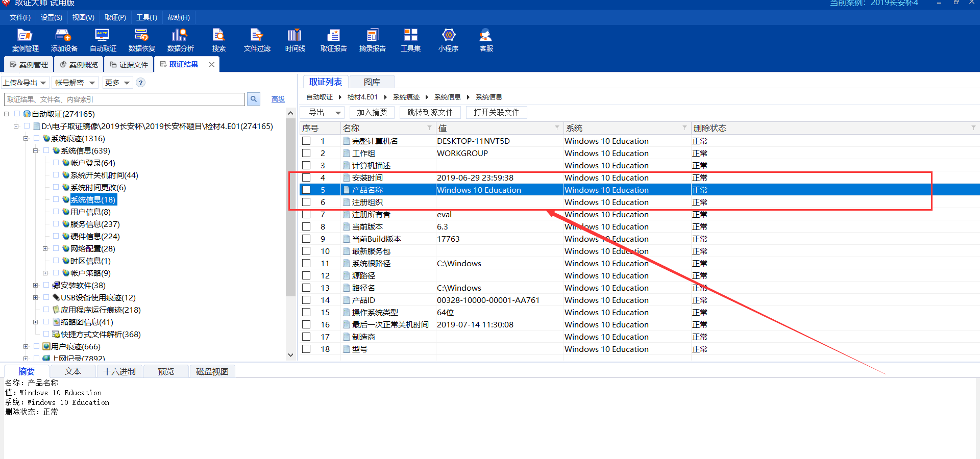Tick the checkbox beside 安装时间

click(x=306, y=177)
